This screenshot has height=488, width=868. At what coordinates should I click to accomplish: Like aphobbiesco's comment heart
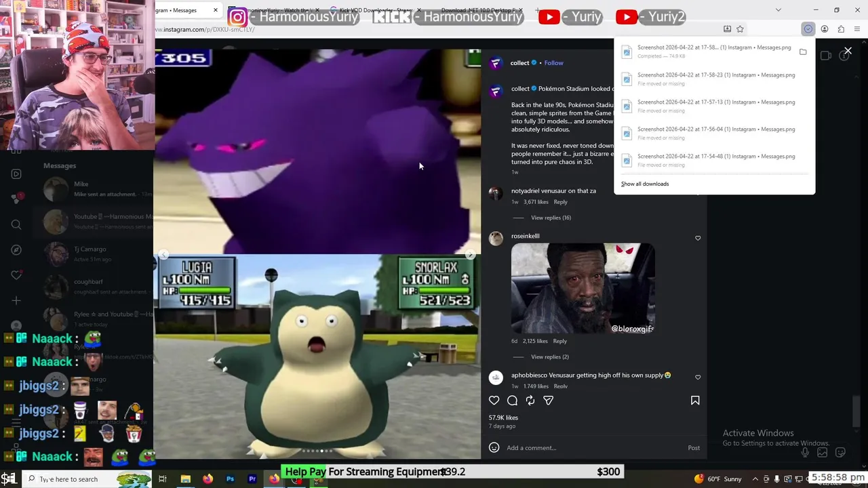click(698, 377)
